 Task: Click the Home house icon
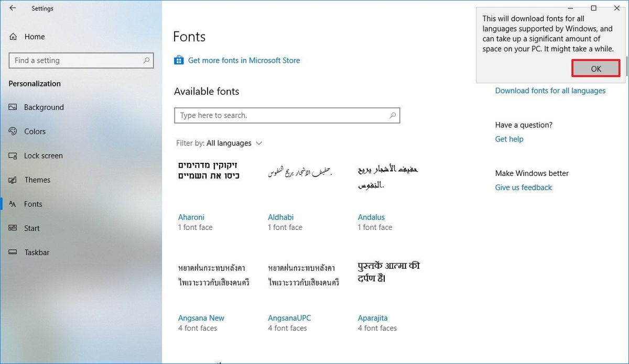coord(13,36)
